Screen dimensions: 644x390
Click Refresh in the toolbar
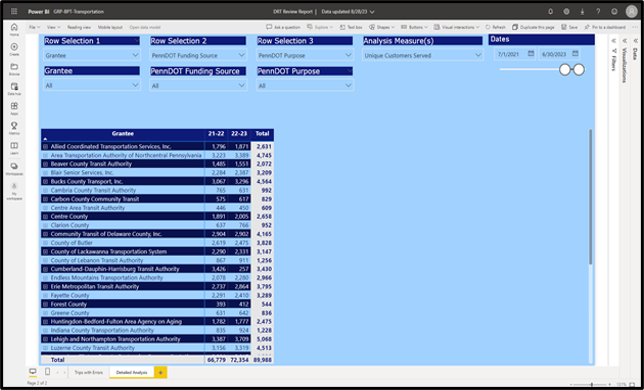pyautogui.click(x=496, y=27)
